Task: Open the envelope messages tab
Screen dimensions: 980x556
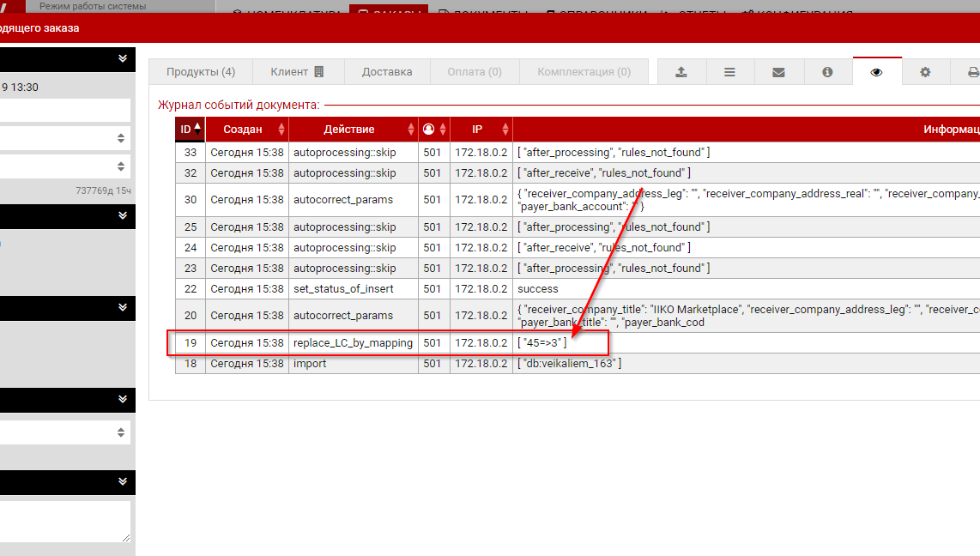Action: 778,72
